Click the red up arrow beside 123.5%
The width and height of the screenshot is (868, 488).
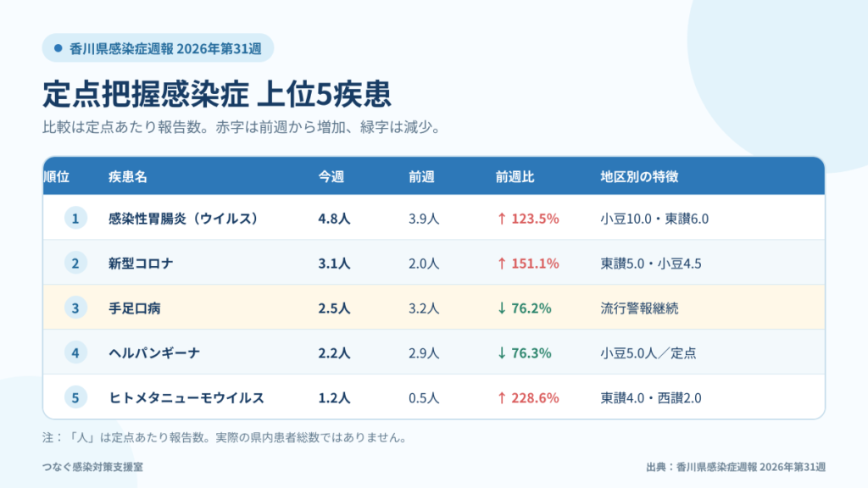coord(502,219)
